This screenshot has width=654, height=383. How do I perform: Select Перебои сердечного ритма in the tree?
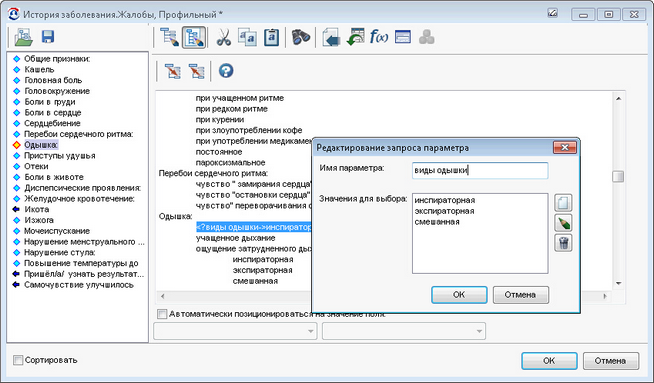click(x=78, y=134)
